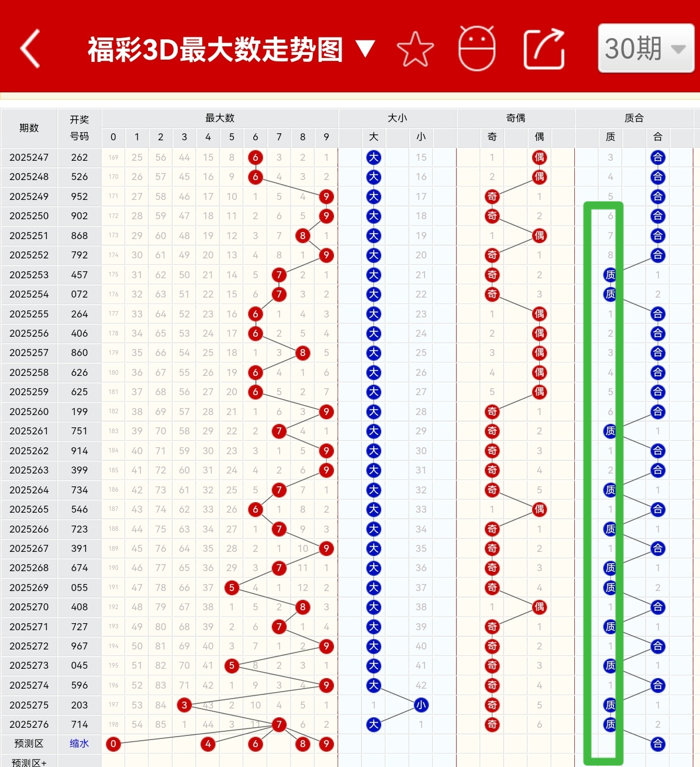Select prediction ball 4

[x=208, y=744]
